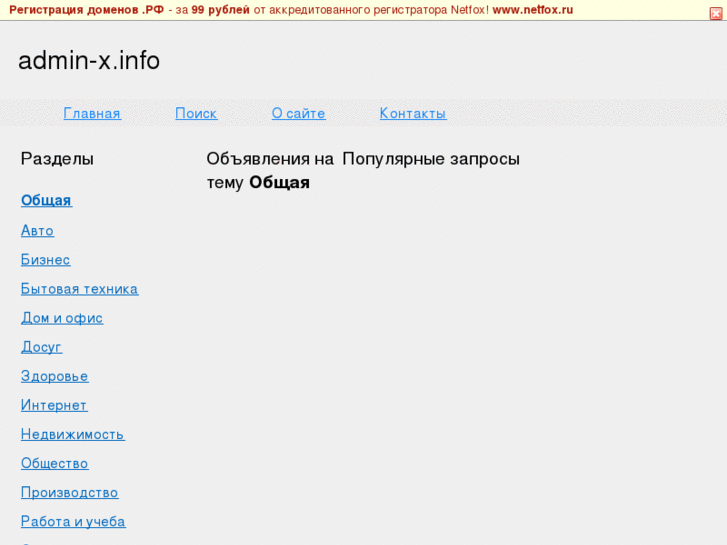This screenshot has height=545, width=727.
Task: Go to the Главная page
Action: [92, 113]
